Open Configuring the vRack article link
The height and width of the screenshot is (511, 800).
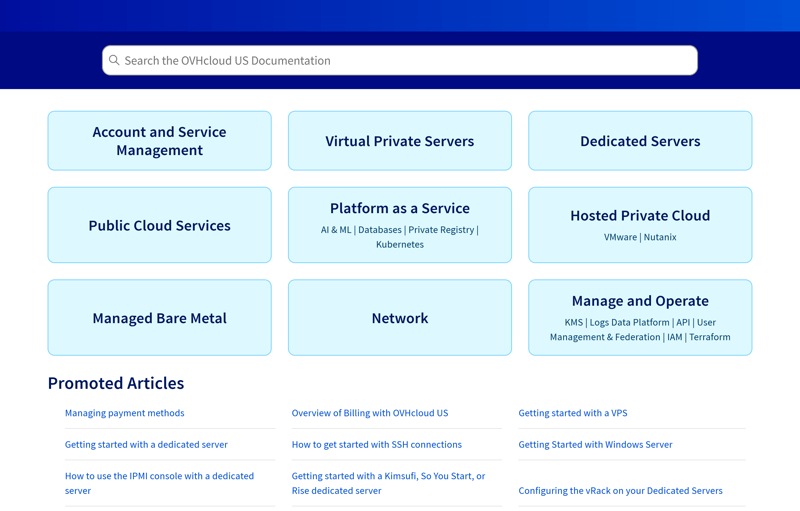[620, 491]
